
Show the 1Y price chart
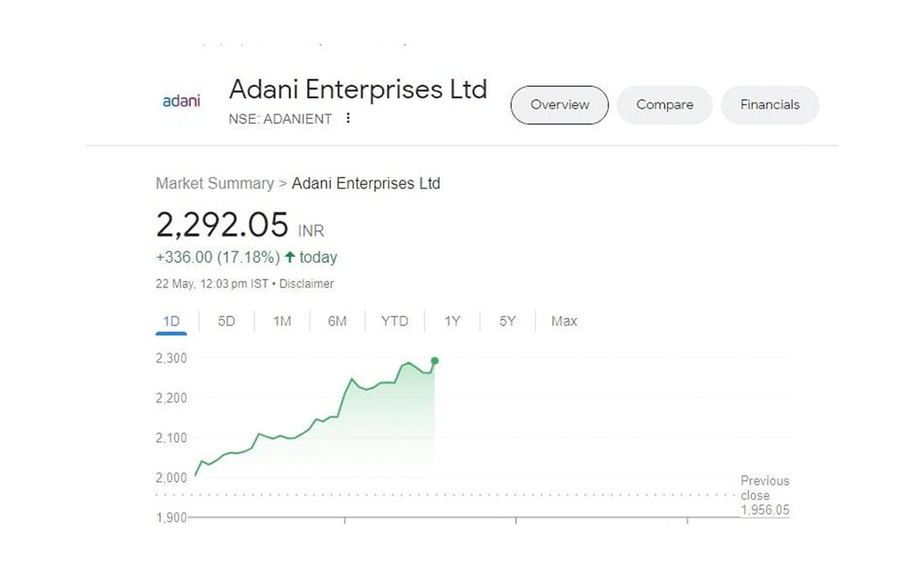point(451,321)
